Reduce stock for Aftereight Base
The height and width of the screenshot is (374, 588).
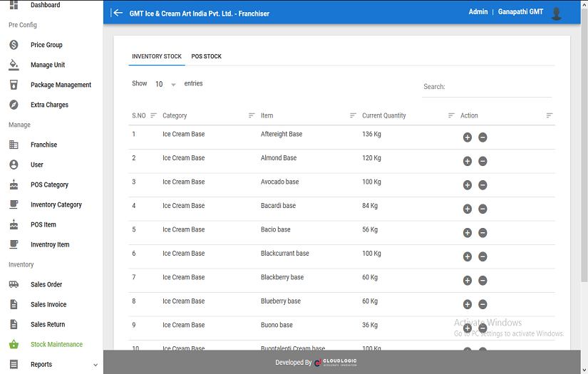click(483, 137)
